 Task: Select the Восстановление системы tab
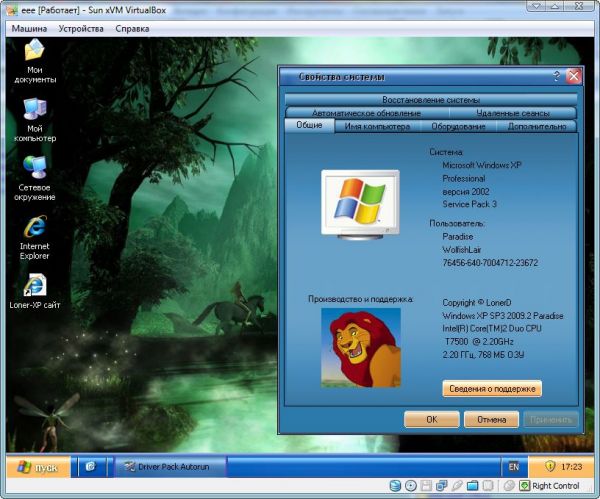[430, 100]
